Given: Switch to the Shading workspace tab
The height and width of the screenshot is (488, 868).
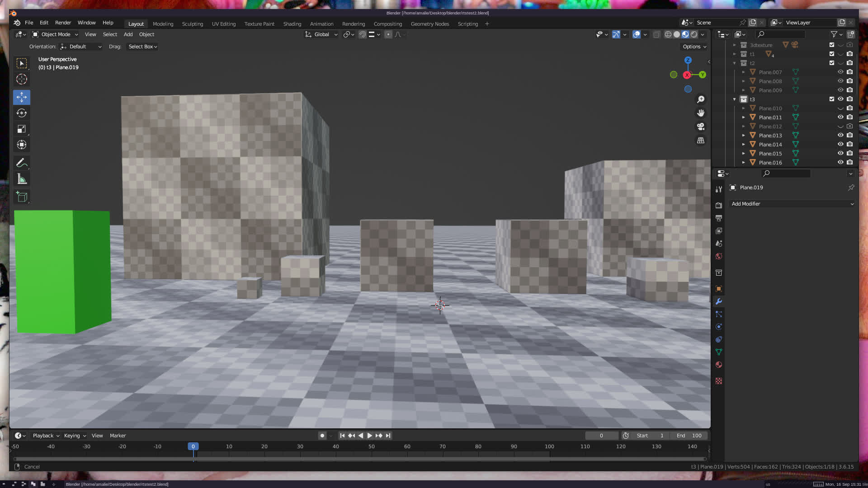Looking at the screenshot, I should click(292, 24).
